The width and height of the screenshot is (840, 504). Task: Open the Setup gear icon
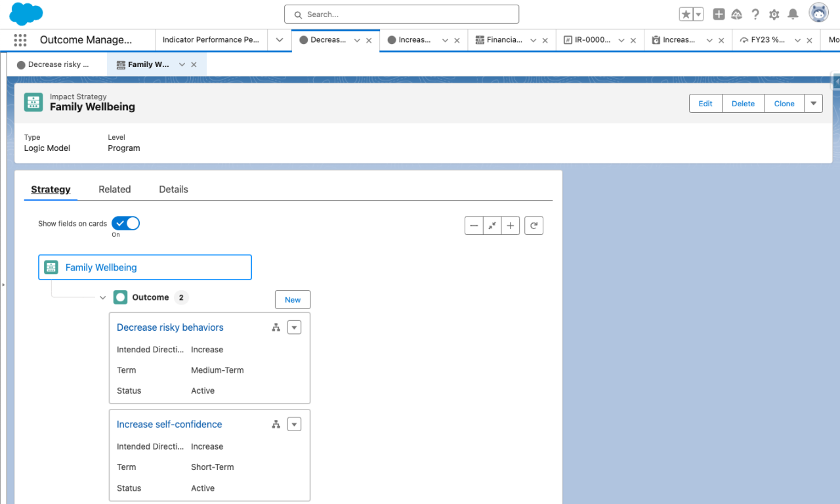point(774,14)
